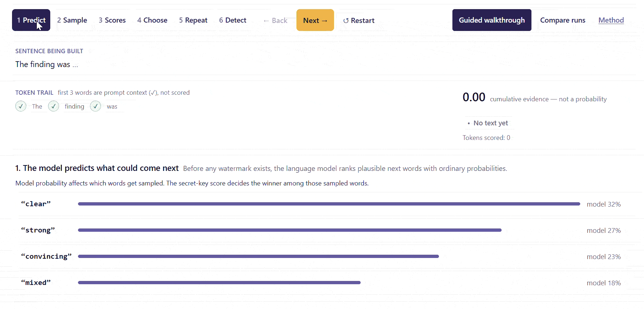Click heading "The model predicts what could come next"

(x=101, y=168)
